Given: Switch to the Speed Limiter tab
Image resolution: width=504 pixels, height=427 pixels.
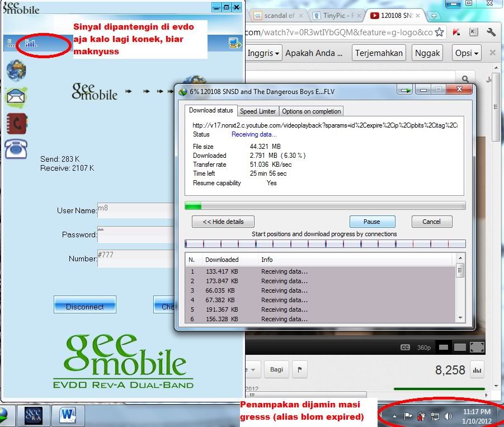Looking at the screenshot, I should (x=258, y=111).
